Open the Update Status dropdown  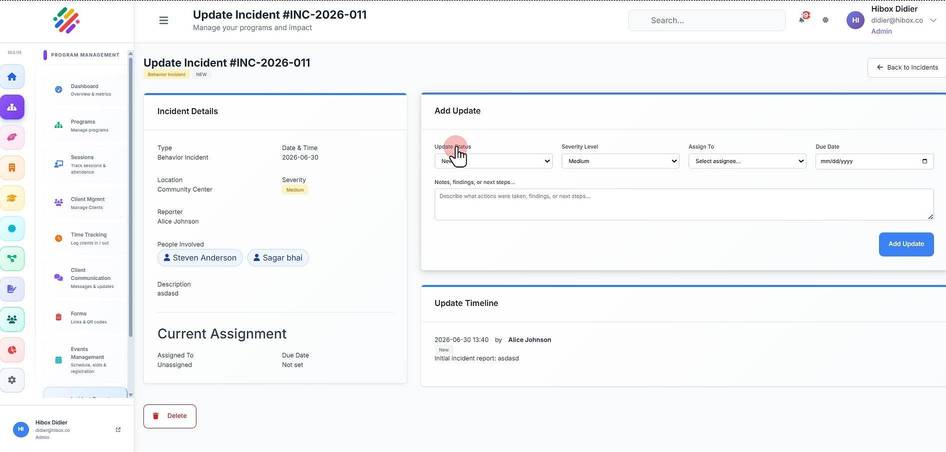click(493, 161)
